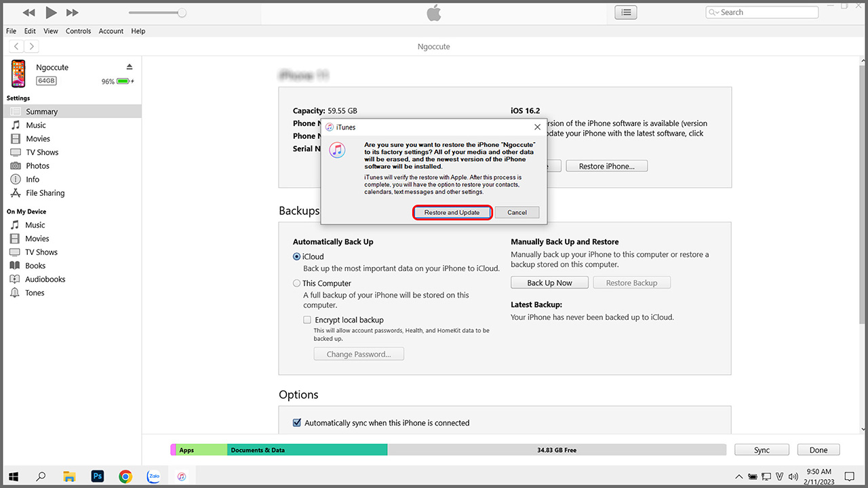Open Photoshop from the taskbar
868x488 pixels.
point(97,476)
